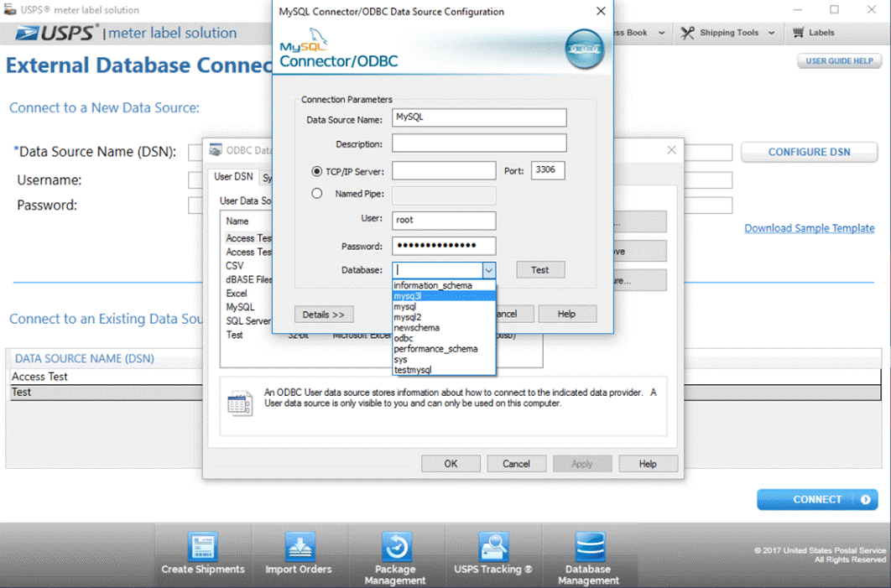Screen dimensions: 891x588
Task: Click DATA SOURCE NAME (DSN) column header
Action: [85, 358]
